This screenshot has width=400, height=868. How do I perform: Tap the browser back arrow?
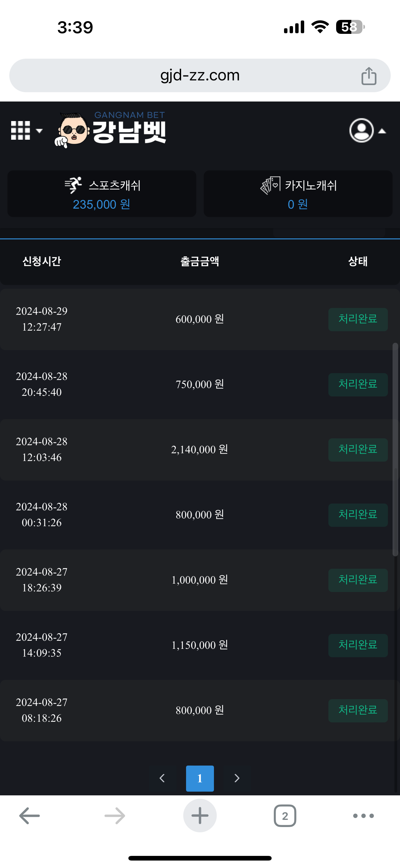[x=30, y=816]
